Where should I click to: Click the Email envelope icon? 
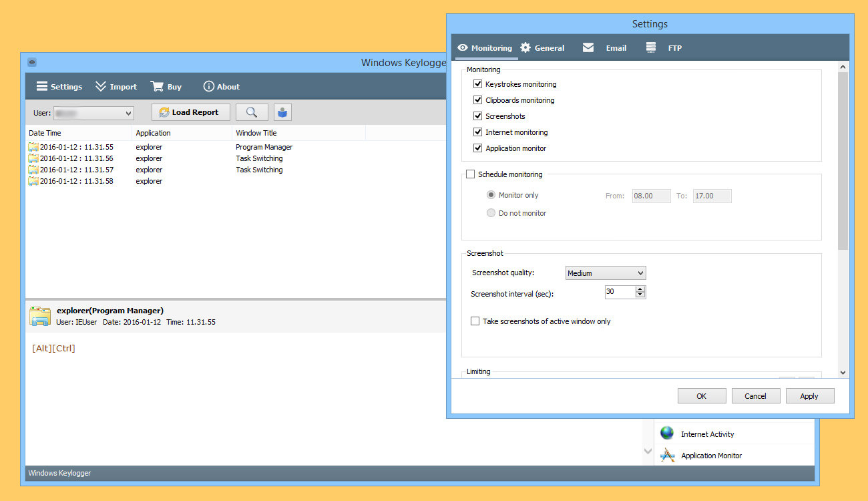point(588,48)
